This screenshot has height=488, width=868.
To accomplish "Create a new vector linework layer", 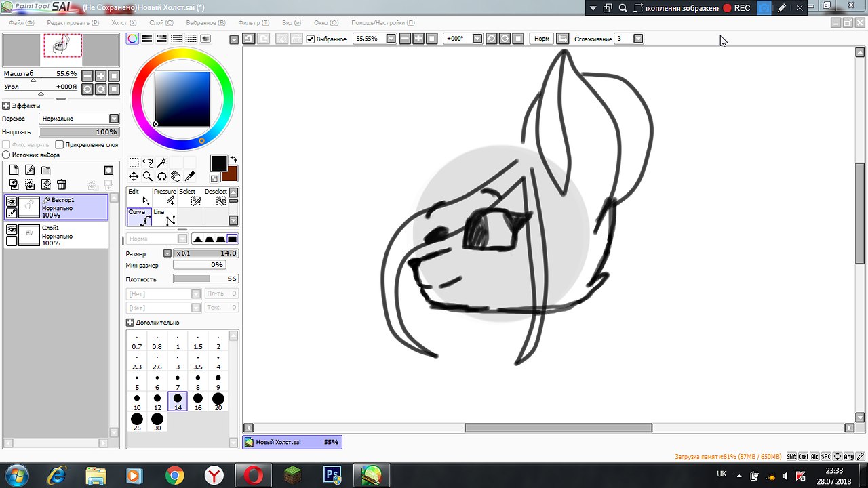I will (30, 170).
